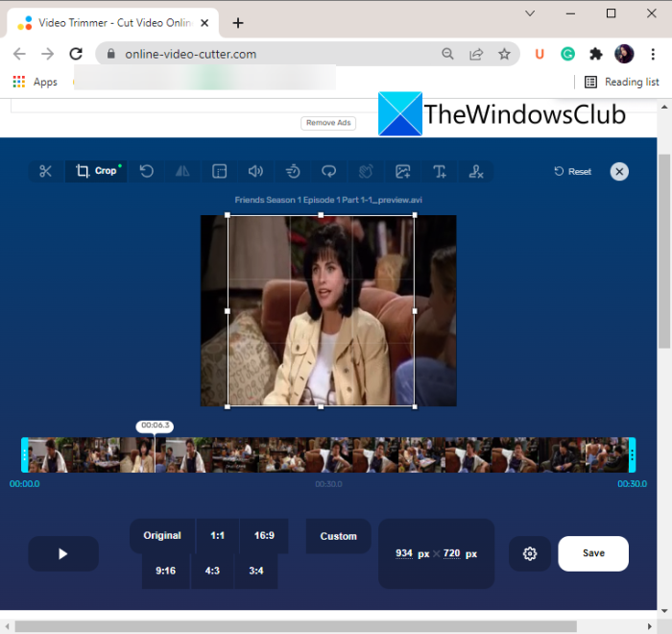
Task: Close the Video Trimmer tab
Action: (204, 23)
